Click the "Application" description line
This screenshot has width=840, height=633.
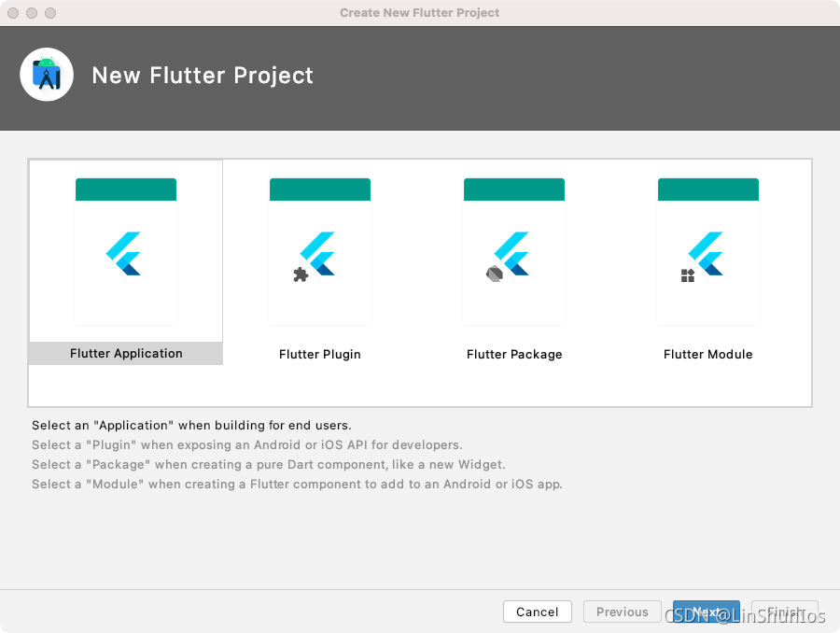pos(191,425)
